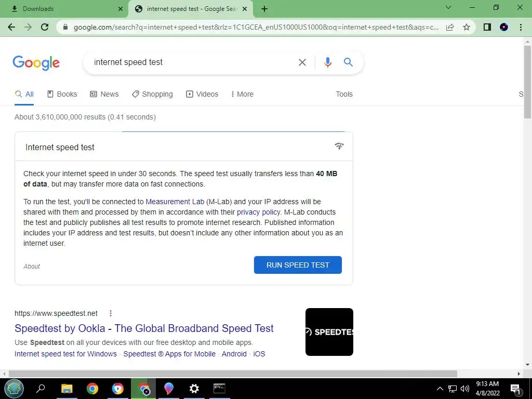
Task: Switch to News results
Action: click(104, 95)
